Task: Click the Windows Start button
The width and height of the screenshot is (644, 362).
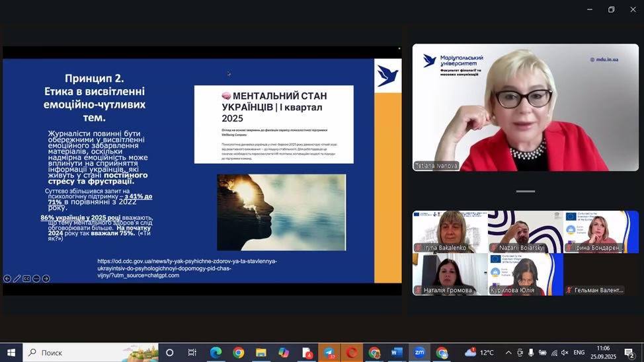Action: coord(11,353)
